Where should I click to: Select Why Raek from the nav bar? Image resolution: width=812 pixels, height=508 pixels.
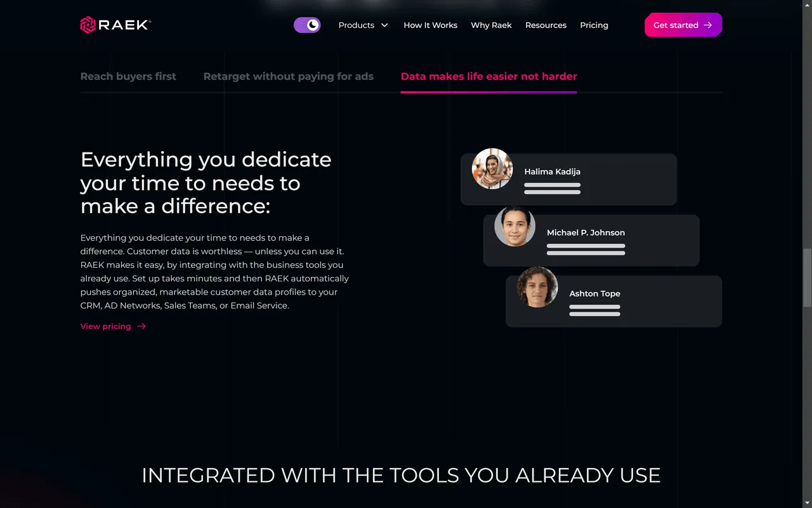tap(491, 25)
